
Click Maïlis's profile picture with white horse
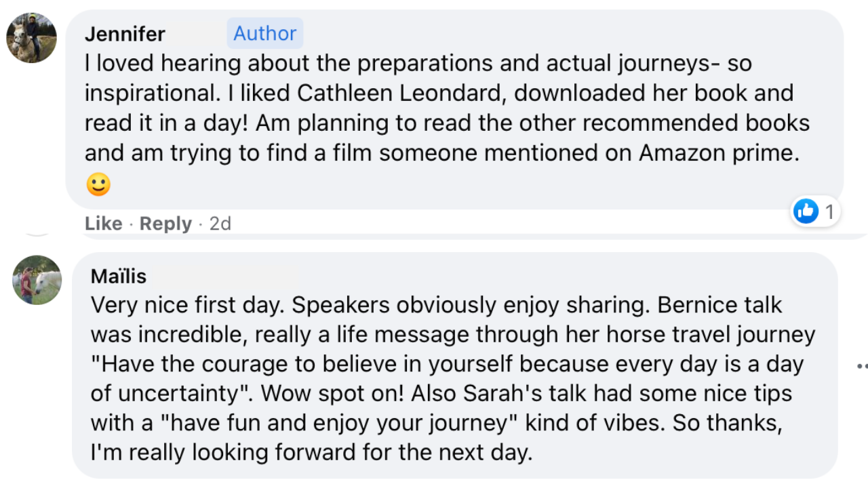(x=37, y=280)
